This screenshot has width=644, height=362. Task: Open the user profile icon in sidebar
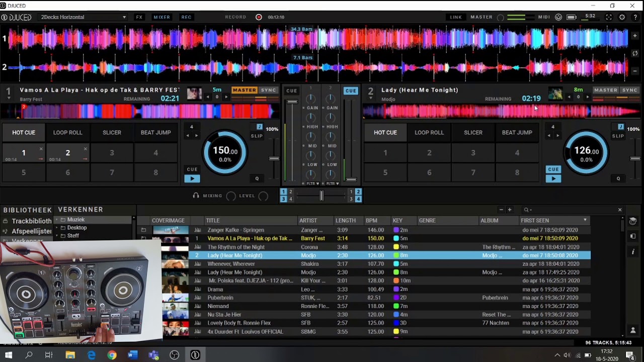(x=633, y=330)
